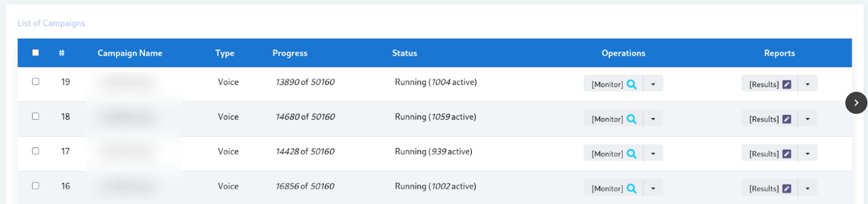Expand the Monitor dropdown arrow for campaign 19
Viewport: 868px width, 204px height.
coord(653,84)
